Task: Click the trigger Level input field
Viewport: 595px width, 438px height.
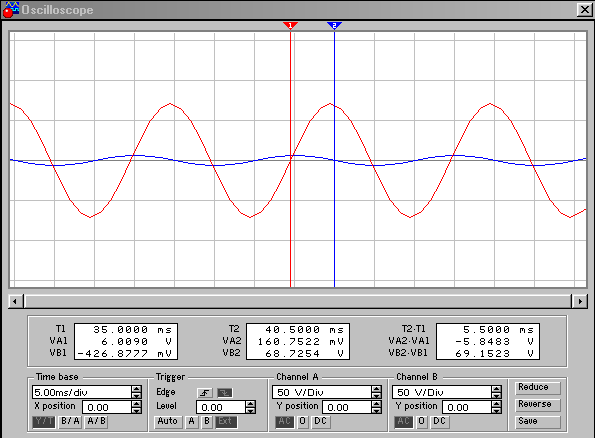Action: (221, 407)
